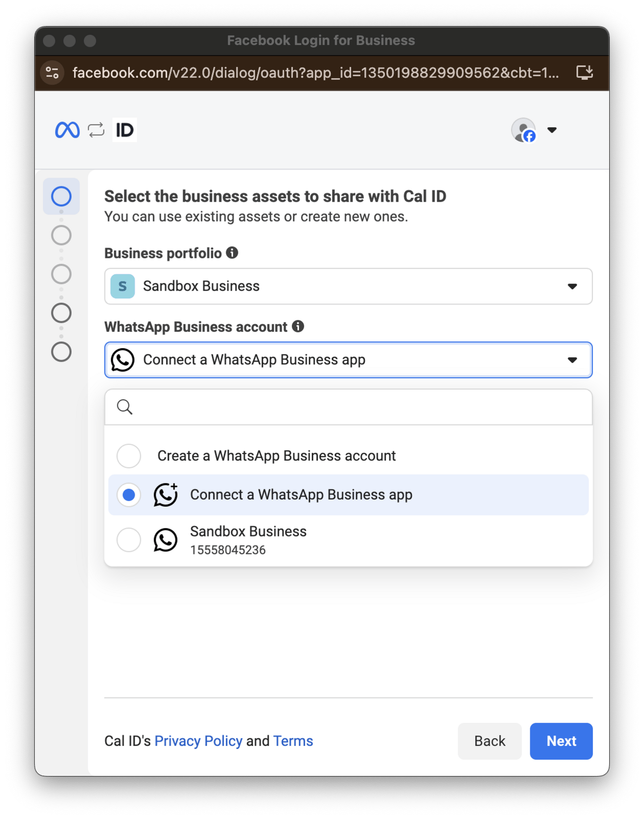Select Connect a WhatsApp Business app radio

coord(128,495)
